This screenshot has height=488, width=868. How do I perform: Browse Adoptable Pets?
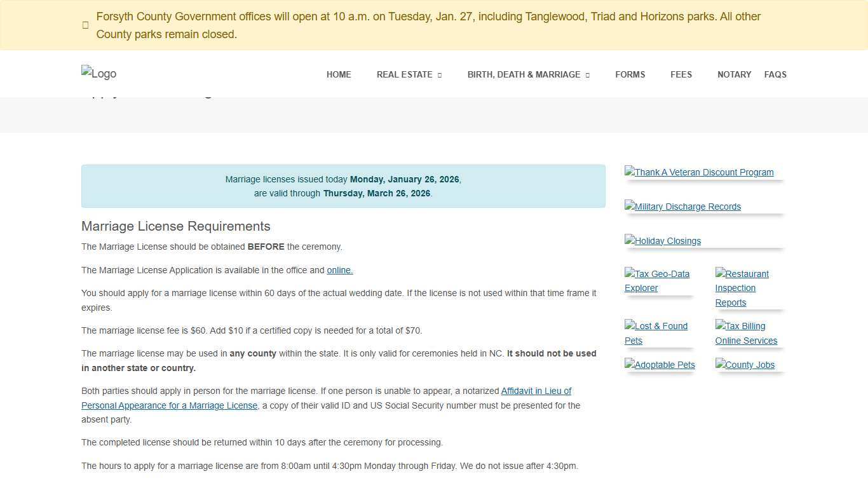tap(660, 365)
